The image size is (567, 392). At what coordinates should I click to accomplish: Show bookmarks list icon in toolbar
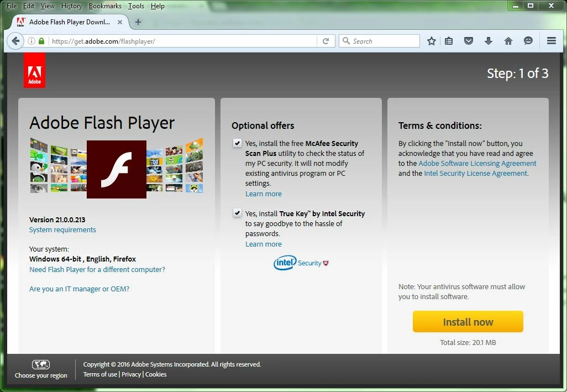[x=449, y=41]
